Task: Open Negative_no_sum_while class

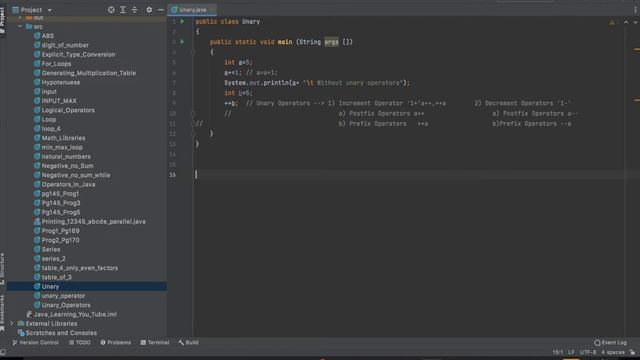Action: 76,175
